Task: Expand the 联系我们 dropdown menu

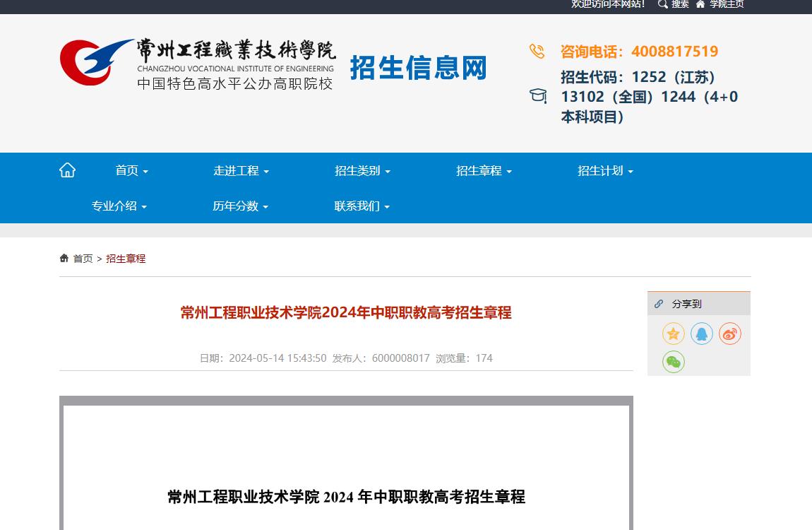Action: pyautogui.click(x=362, y=206)
